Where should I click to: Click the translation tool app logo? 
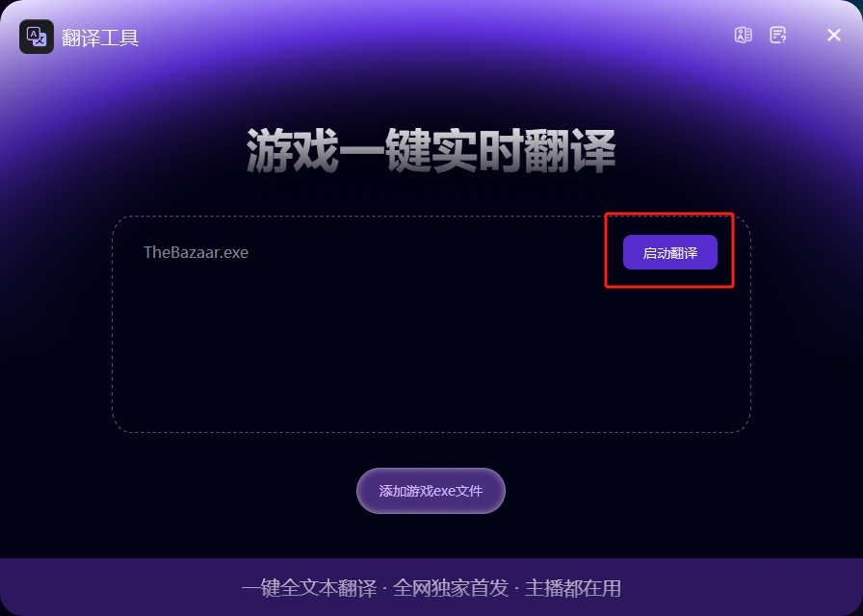point(37,37)
